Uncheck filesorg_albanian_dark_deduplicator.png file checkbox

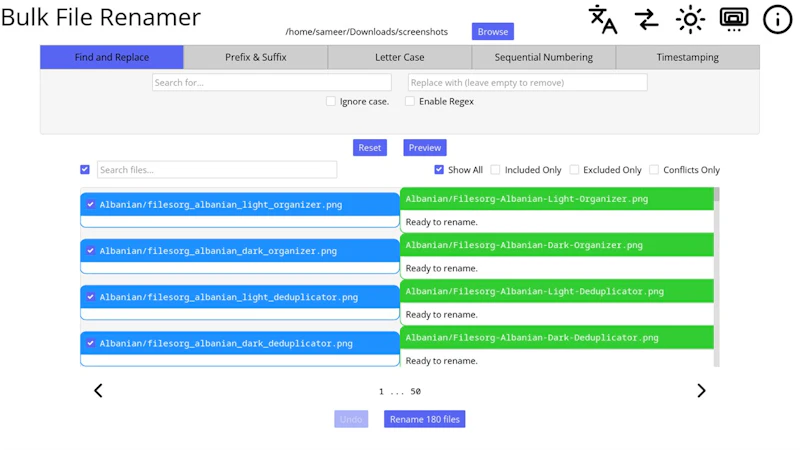tap(91, 343)
